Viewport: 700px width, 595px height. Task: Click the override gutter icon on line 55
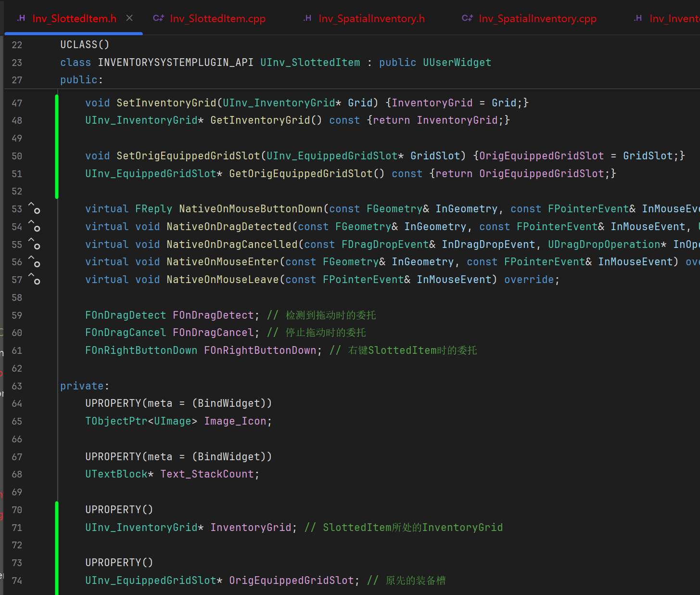pyautogui.click(x=34, y=244)
